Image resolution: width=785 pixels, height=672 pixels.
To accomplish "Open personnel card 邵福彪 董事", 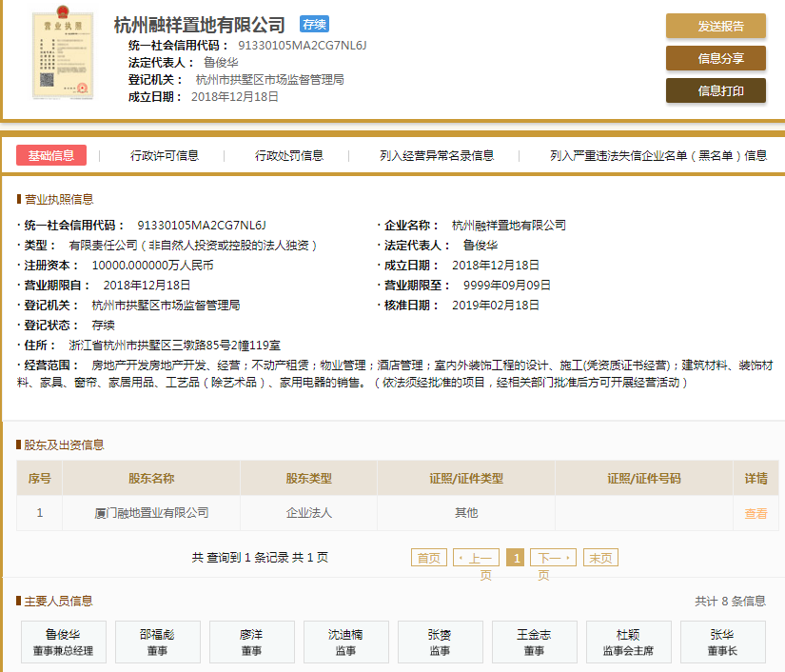I will tap(157, 642).
